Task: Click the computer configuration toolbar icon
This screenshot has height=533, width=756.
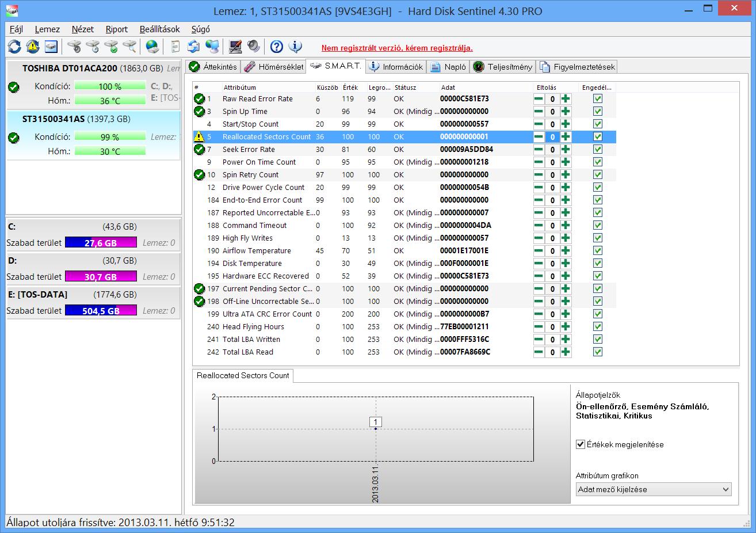Action: [235, 47]
